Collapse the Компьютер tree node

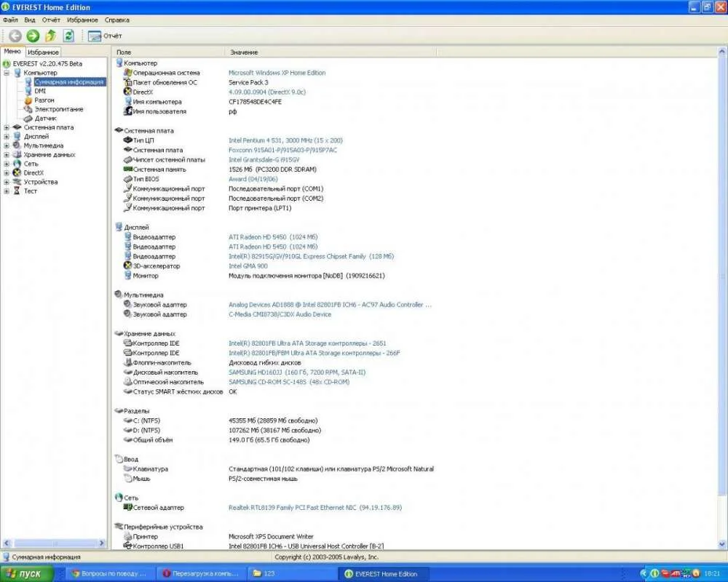pos(7,73)
